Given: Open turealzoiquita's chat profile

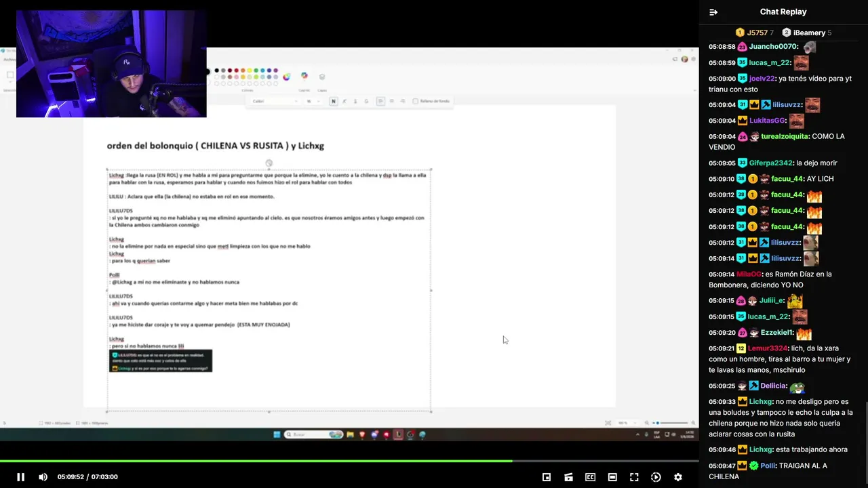Looking at the screenshot, I should click(x=785, y=136).
